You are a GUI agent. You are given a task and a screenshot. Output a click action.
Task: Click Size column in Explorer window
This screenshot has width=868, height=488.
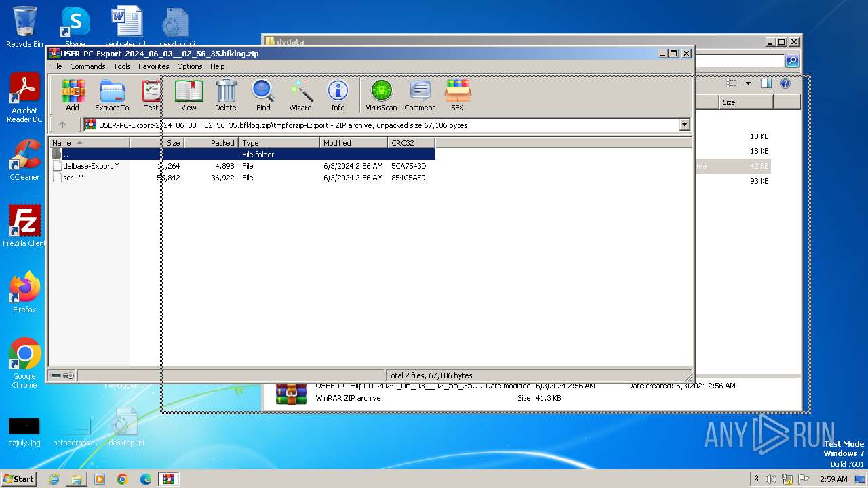[x=746, y=102]
